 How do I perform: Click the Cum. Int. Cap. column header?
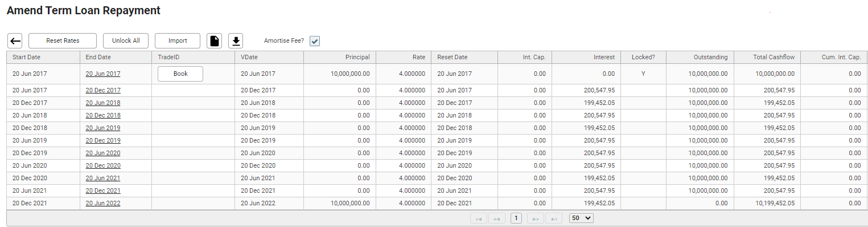tap(834, 57)
